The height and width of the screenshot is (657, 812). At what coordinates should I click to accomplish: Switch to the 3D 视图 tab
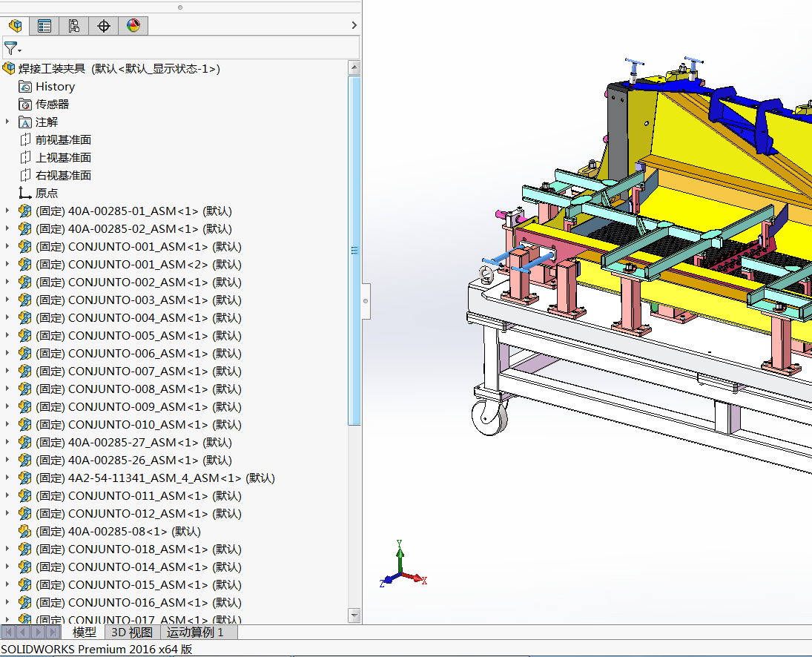pyautogui.click(x=132, y=632)
